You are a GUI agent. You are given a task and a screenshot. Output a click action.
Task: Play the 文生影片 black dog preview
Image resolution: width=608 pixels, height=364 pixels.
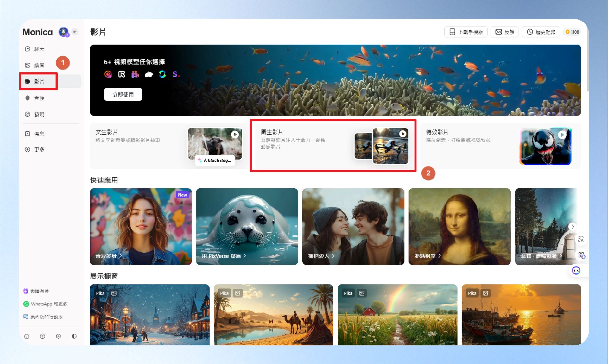pos(235,135)
